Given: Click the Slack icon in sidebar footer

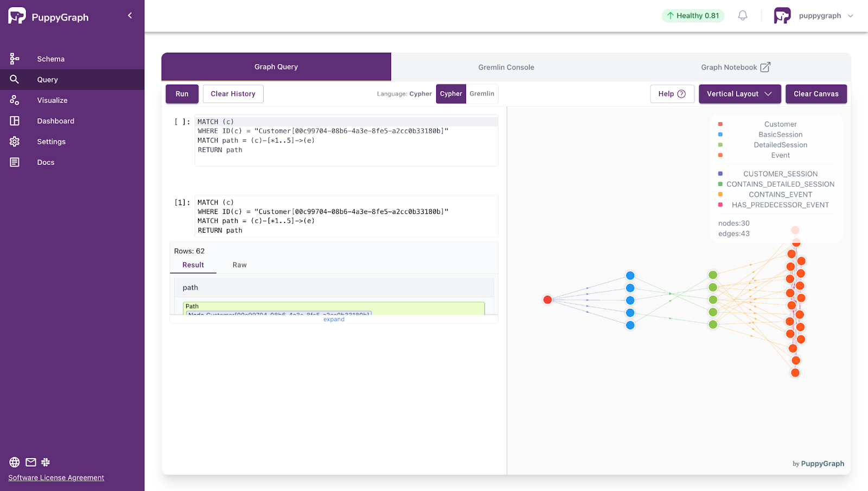Looking at the screenshot, I should tap(46, 462).
